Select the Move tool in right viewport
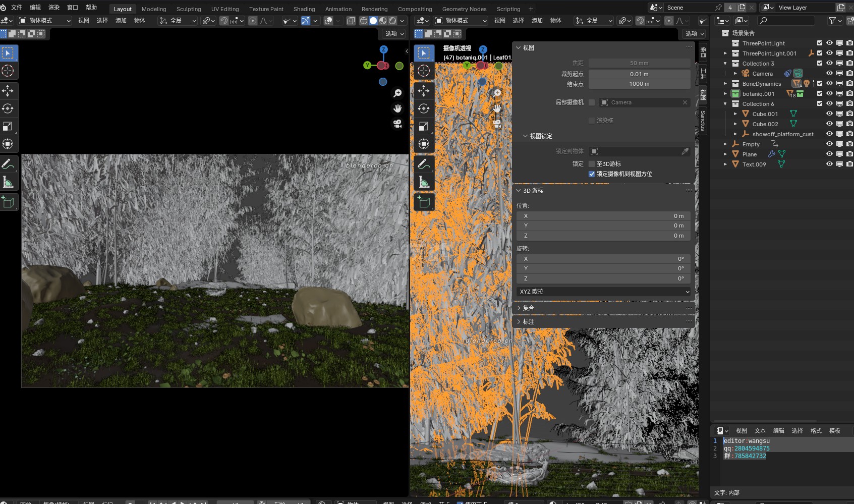854x504 pixels. click(x=424, y=91)
